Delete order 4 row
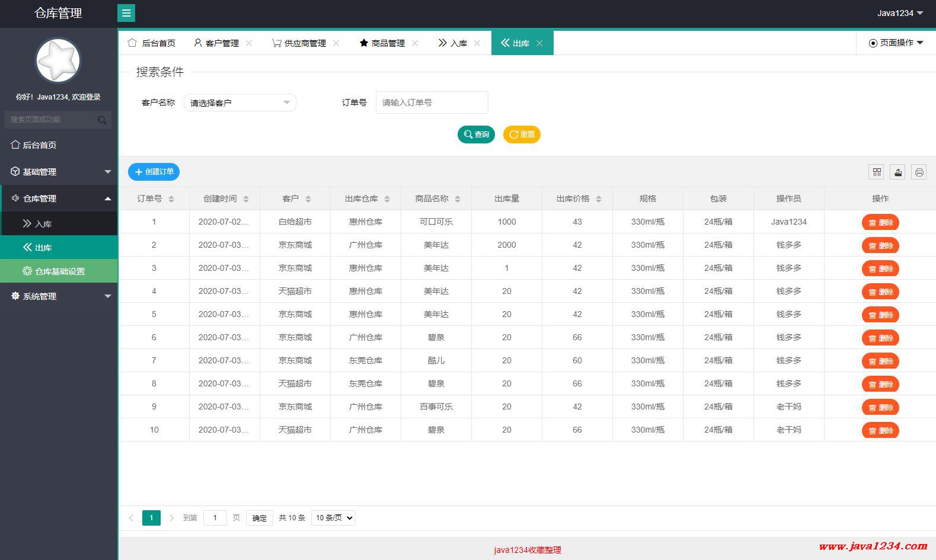 [x=880, y=292]
